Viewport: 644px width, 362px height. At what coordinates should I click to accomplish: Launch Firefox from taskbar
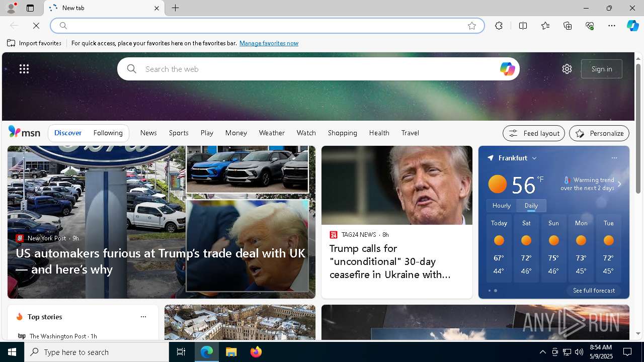pos(256,352)
